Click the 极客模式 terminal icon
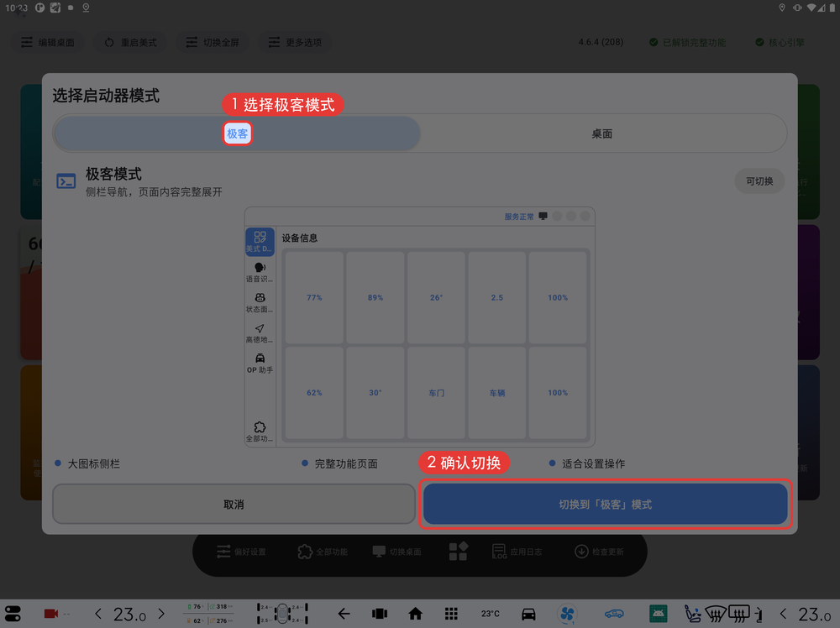The width and height of the screenshot is (840, 628). pyautogui.click(x=66, y=181)
